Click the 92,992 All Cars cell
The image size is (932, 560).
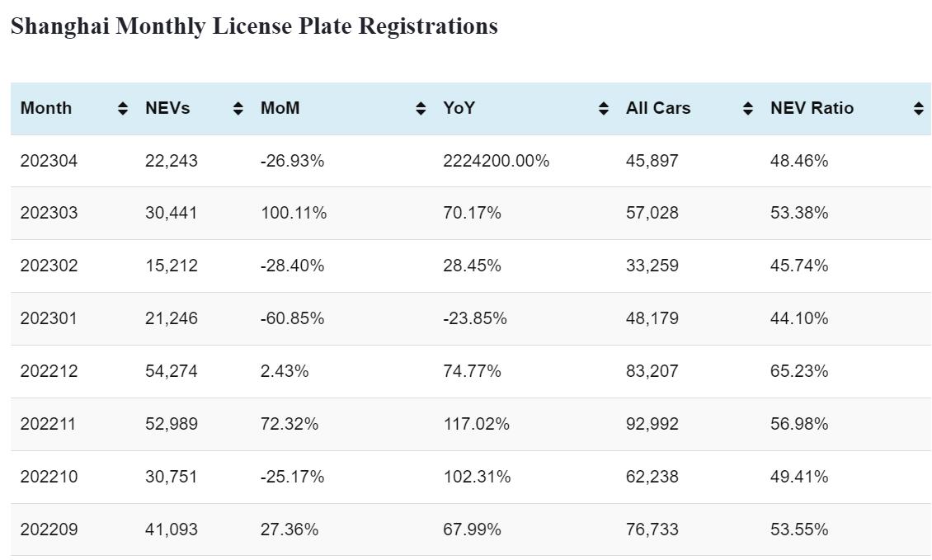(652, 424)
